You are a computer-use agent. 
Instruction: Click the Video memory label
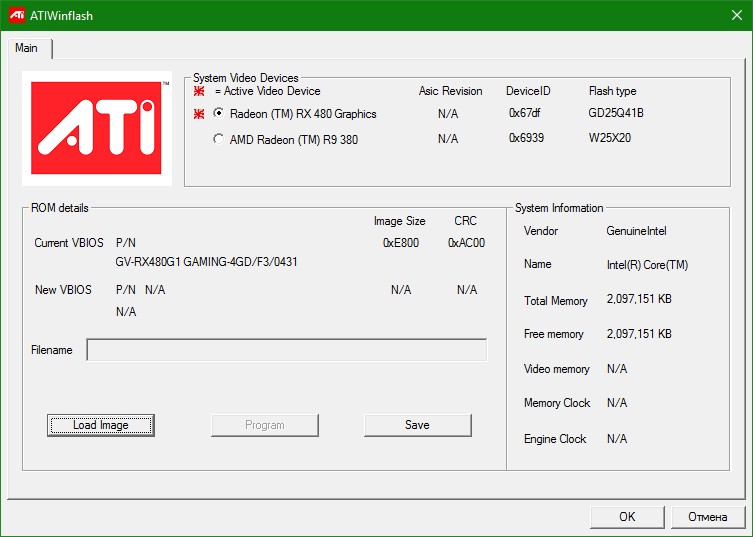[557, 369]
